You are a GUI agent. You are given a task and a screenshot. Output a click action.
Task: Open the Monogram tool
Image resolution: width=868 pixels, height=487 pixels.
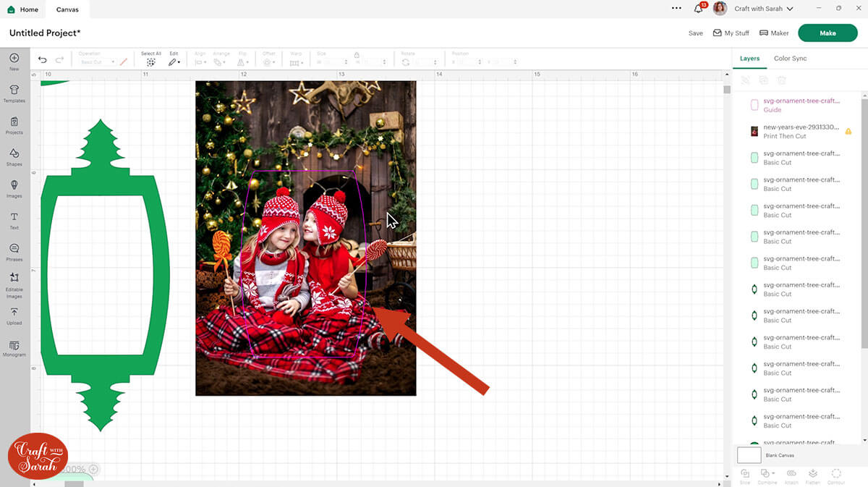click(14, 348)
